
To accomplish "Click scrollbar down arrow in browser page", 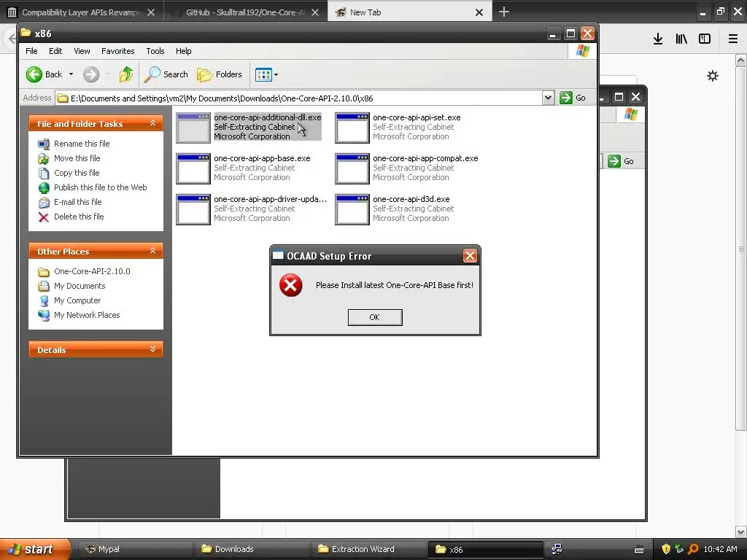I will (741, 532).
